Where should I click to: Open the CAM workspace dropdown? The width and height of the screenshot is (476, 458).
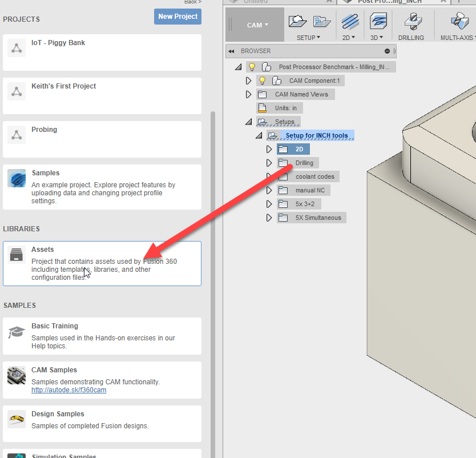pyautogui.click(x=257, y=25)
